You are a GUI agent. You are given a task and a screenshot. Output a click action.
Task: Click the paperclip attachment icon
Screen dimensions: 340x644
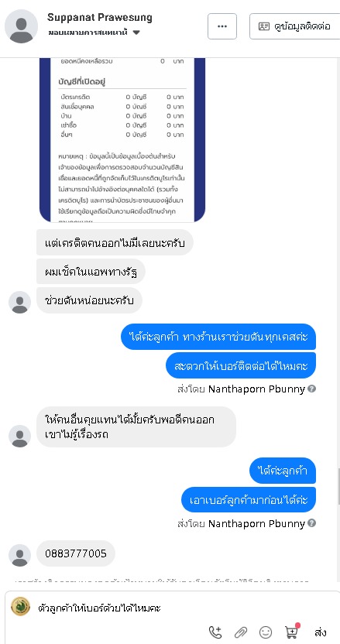[x=241, y=632]
